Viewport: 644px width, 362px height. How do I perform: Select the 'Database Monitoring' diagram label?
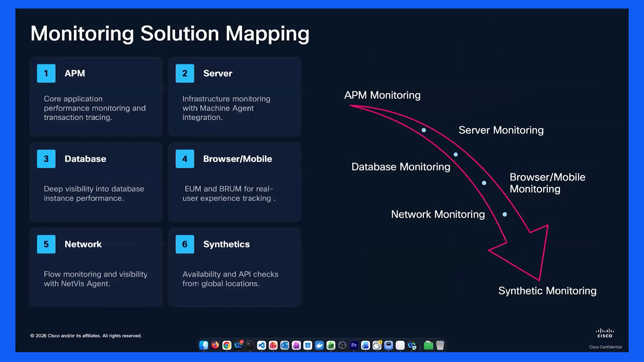tap(401, 167)
